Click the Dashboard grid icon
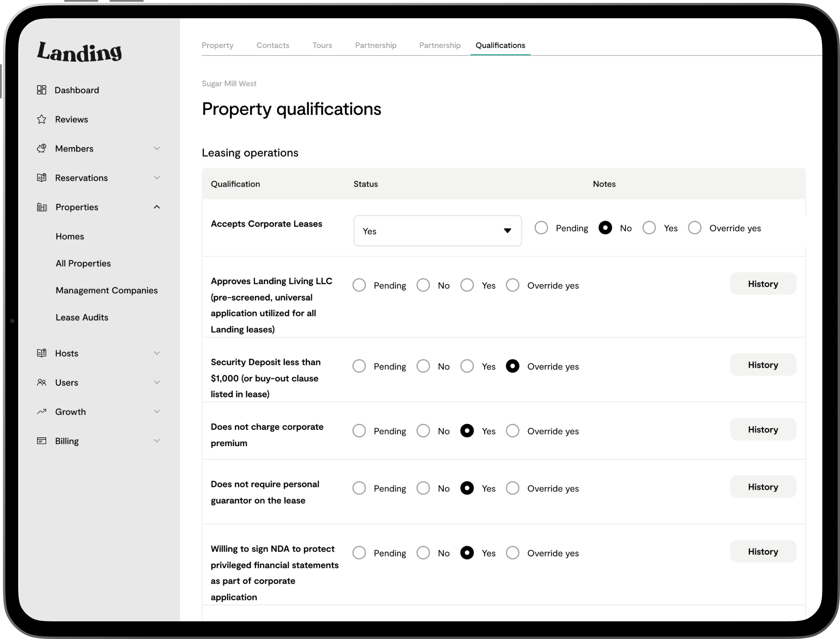Viewport: 840px width, 639px height. [x=41, y=90]
